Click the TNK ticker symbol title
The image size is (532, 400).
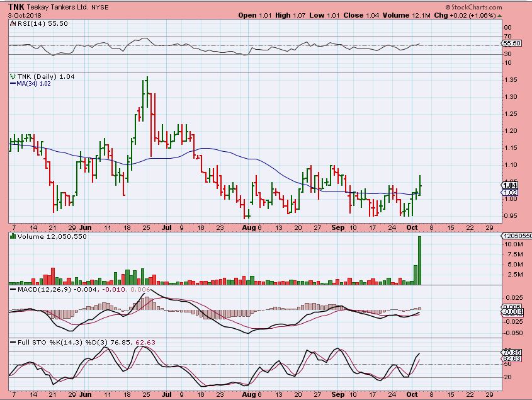click(x=18, y=6)
